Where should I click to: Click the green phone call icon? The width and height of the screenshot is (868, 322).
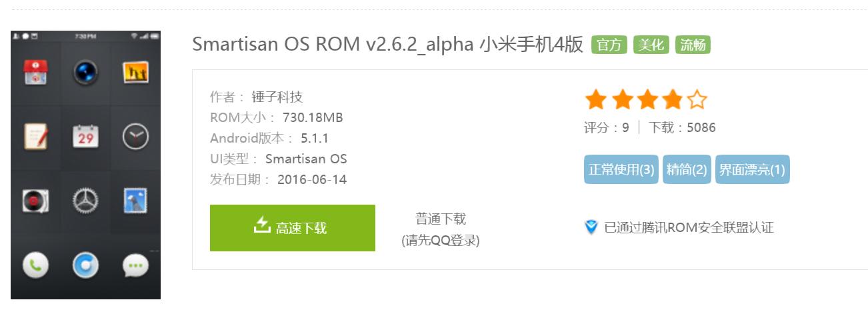pyautogui.click(x=36, y=265)
